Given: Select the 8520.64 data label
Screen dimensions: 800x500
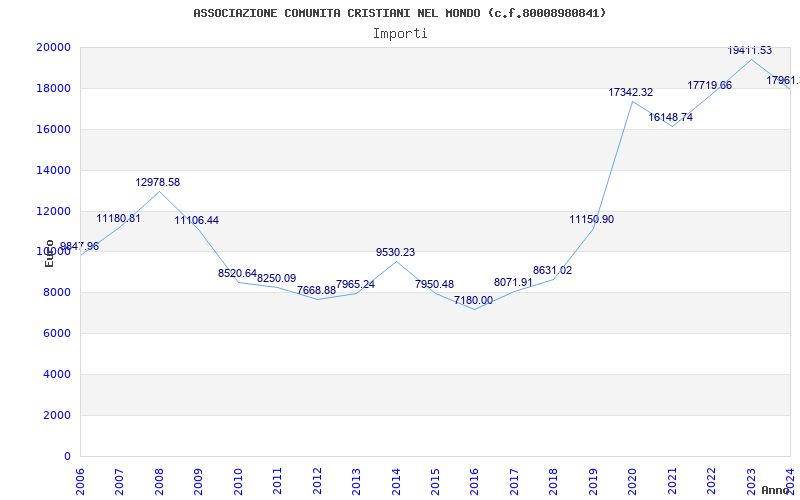Looking at the screenshot, I should pyautogui.click(x=237, y=273).
